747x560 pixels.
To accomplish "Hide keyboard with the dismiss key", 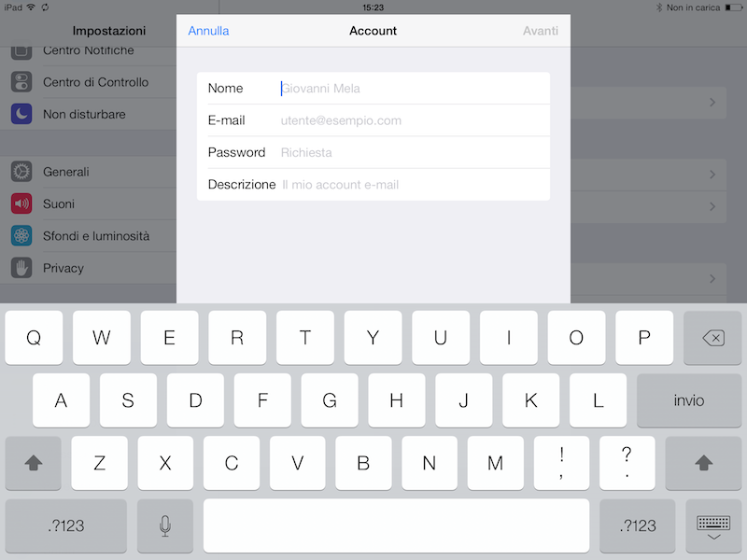I will tap(713, 525).
